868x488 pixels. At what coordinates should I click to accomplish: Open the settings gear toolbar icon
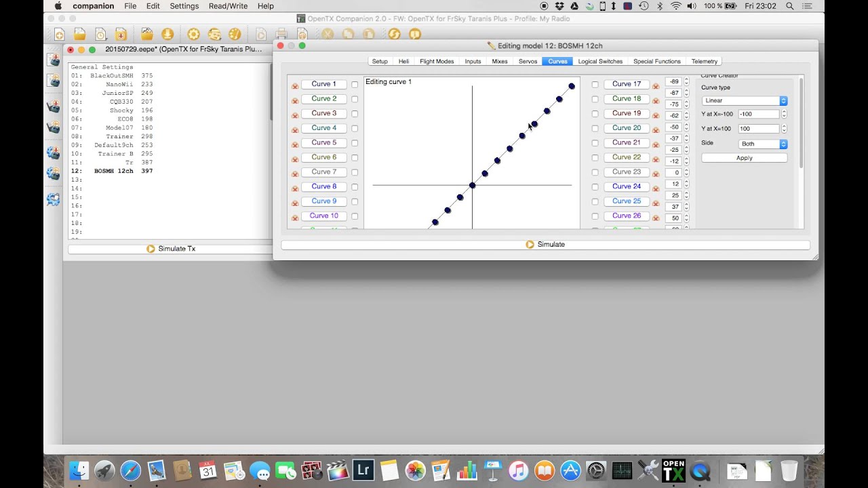[193, 34]
